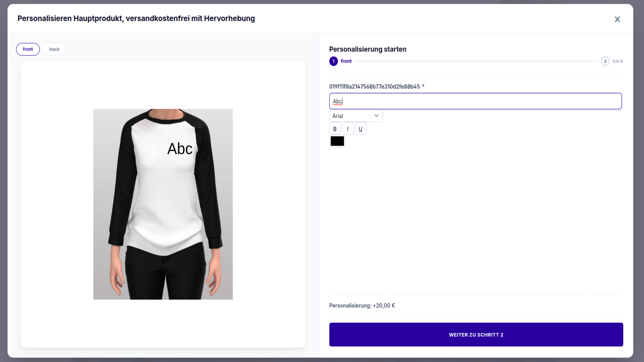Select the Abc text on the shirt
The image size is (644, 362).
pos(180,149)
